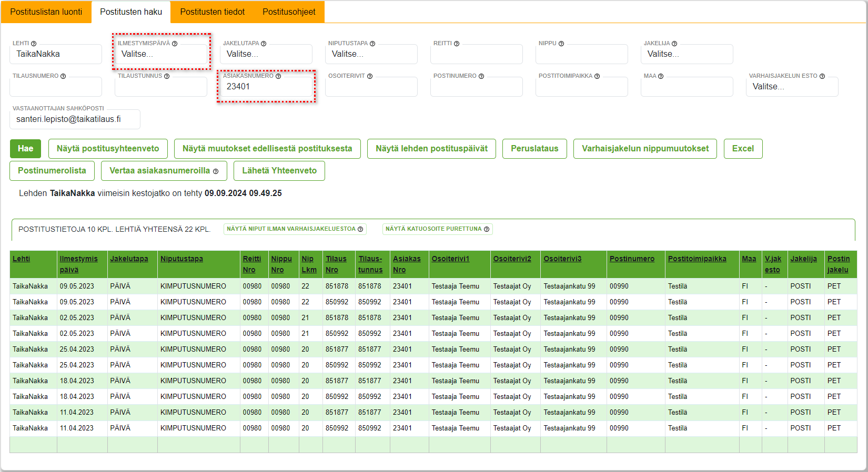Click into the Reitti input field
Viewport: 868px width, 472px height.
pyautogui.click(x=477, y=54)
